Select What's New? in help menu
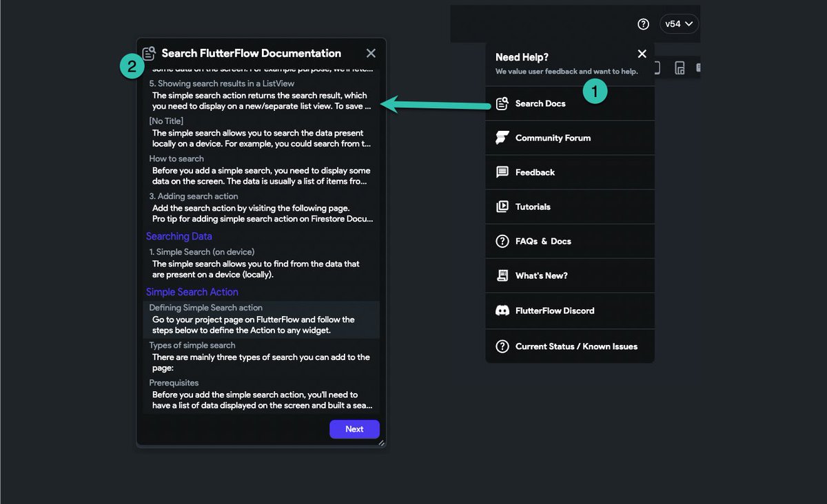This screenshot has width=827, height=504. pyautogui.click(x=570, y=275)
